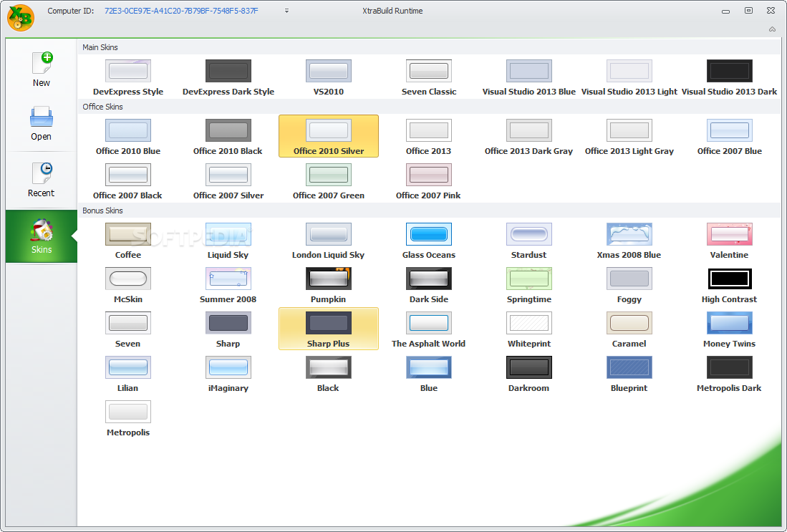
Task: Show the Recent files tab
Action: pos(41,180)
